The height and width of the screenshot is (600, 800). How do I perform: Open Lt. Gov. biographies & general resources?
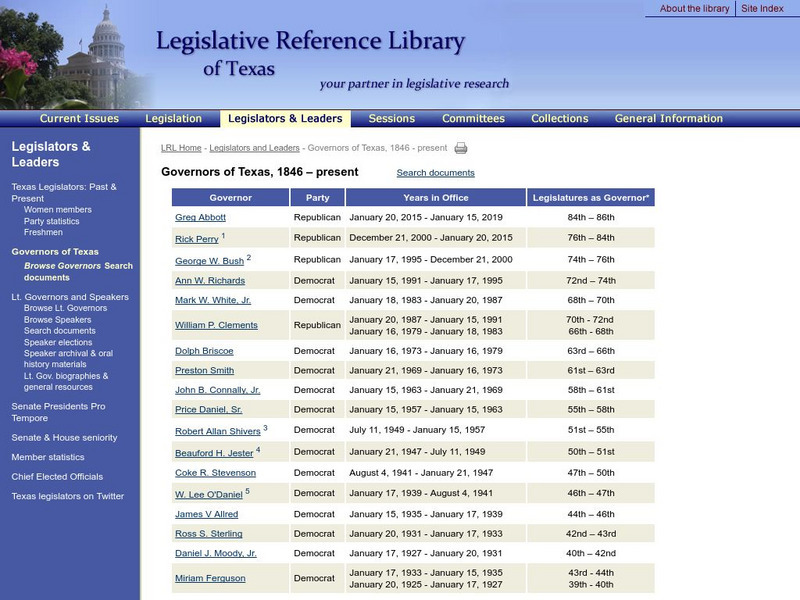[x=66, y=382]
